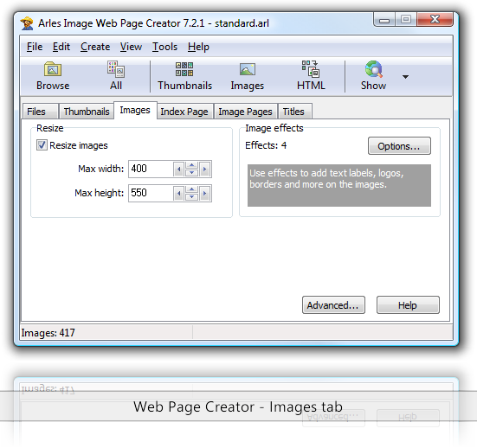
Task: Open the View menu
Action: tap(131, 47)
